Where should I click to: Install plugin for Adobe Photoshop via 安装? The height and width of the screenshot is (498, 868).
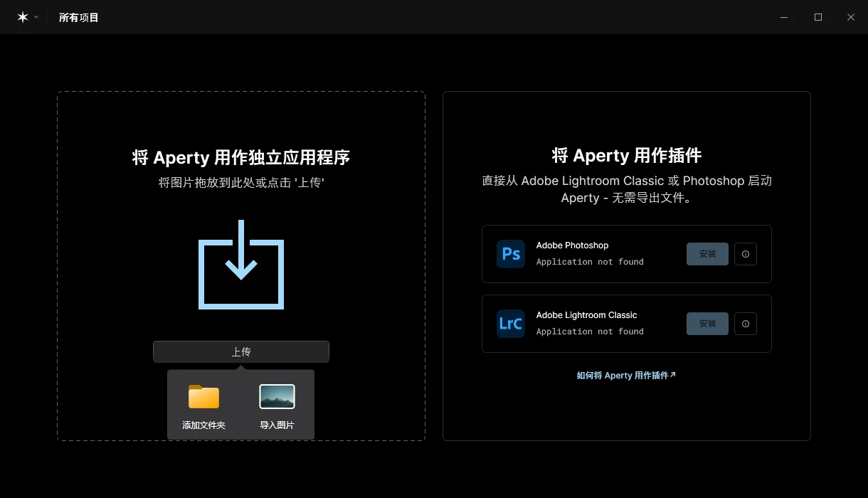click(x=707, y=254)
